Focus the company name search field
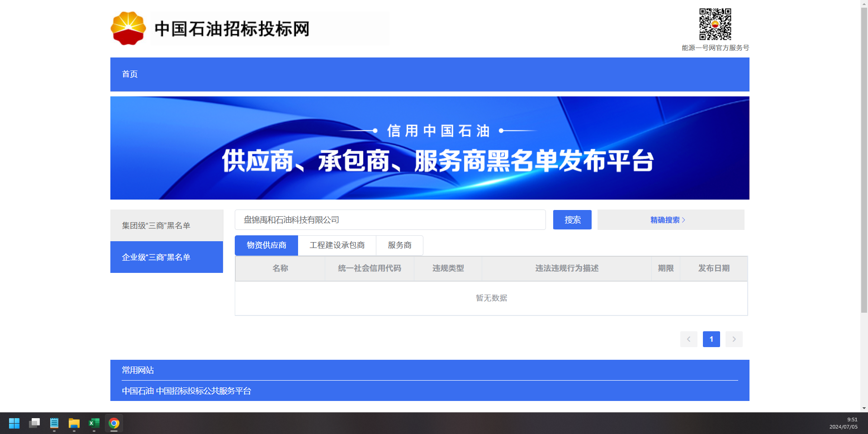 tap(390, 220)
